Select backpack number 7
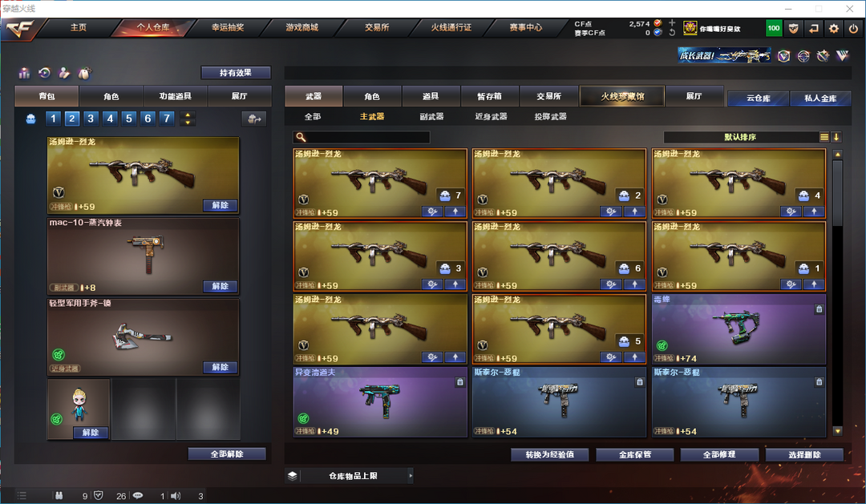Screen dimensions: 866x504 (167, 118)
